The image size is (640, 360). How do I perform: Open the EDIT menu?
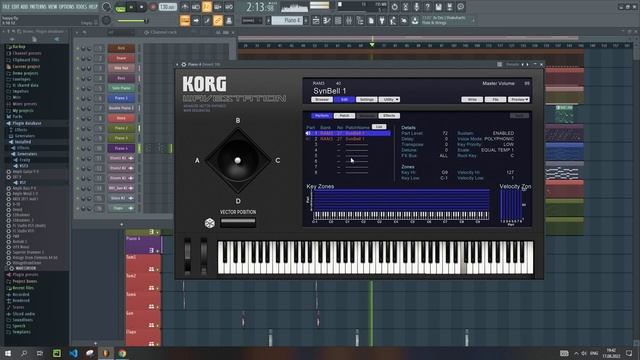coord(16,7)
